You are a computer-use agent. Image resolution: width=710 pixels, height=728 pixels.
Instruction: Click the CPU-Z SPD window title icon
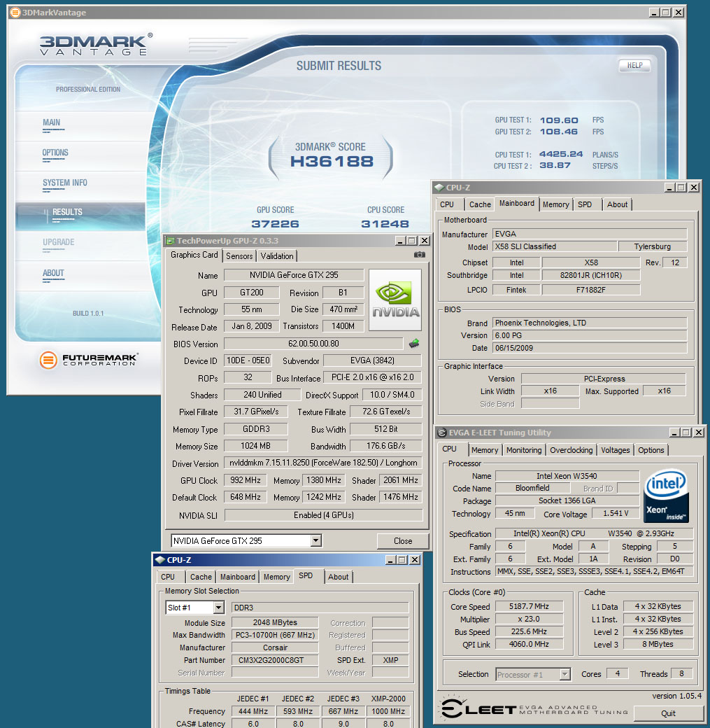pyautogui.click(x=160, y=560)
